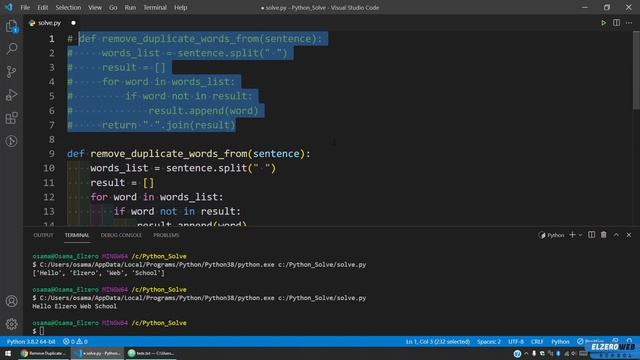Open the Edit menu
Screen dimensions: 640x360
42,7
